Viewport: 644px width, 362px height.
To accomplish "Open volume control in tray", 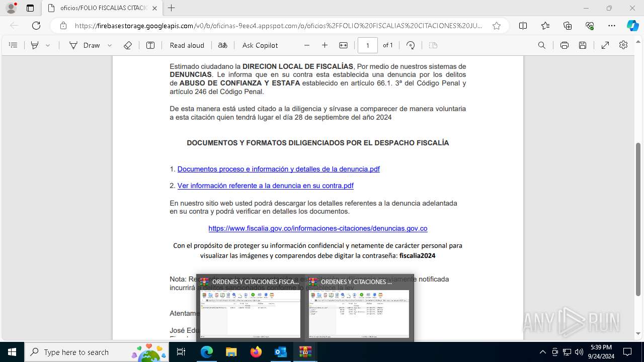I will pyautogui.click(x=579, y=352).
